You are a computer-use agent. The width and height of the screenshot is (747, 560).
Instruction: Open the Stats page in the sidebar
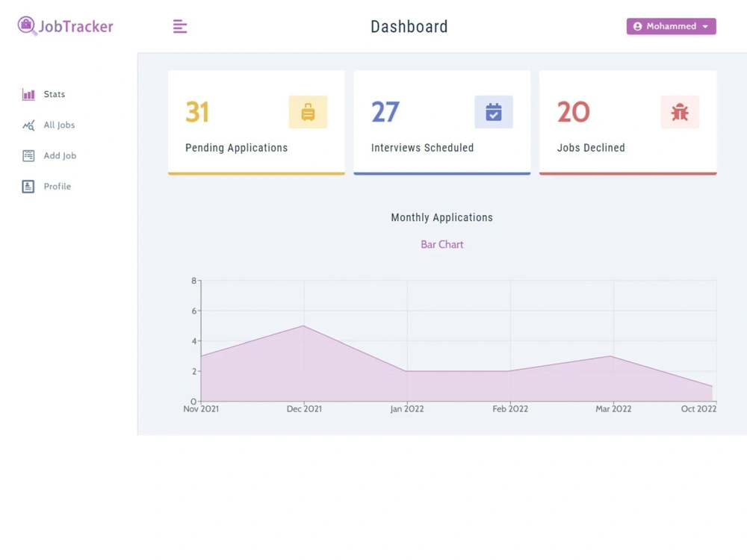click(55, 94)
